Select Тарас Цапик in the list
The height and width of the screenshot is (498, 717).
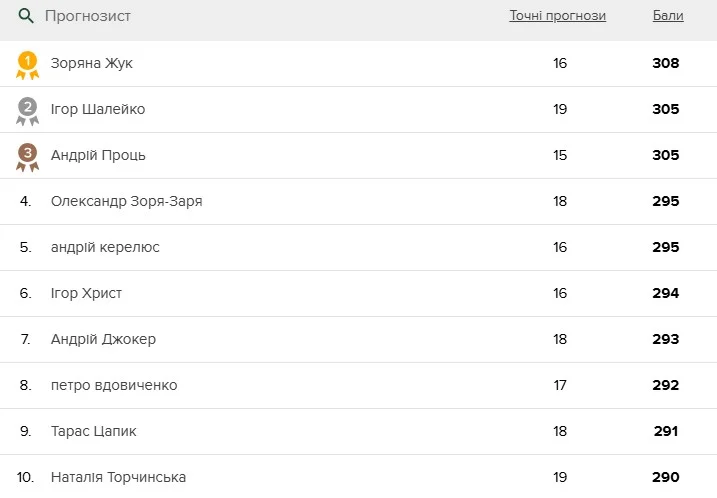(93, 431)
